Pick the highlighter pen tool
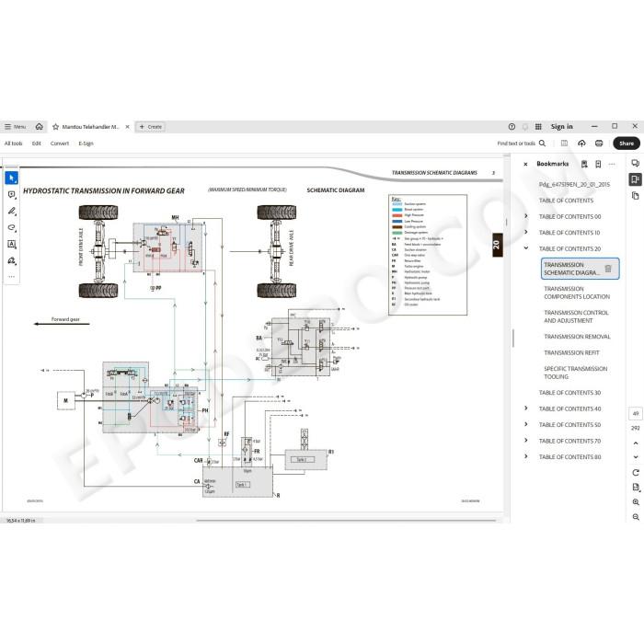 click(11, 211)
